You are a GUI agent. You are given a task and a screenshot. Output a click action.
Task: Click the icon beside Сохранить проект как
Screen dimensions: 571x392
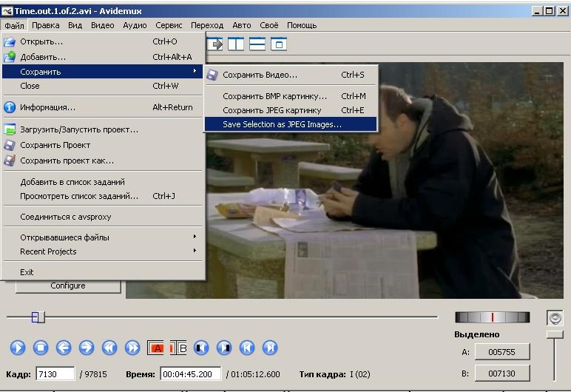click(10, 160)
